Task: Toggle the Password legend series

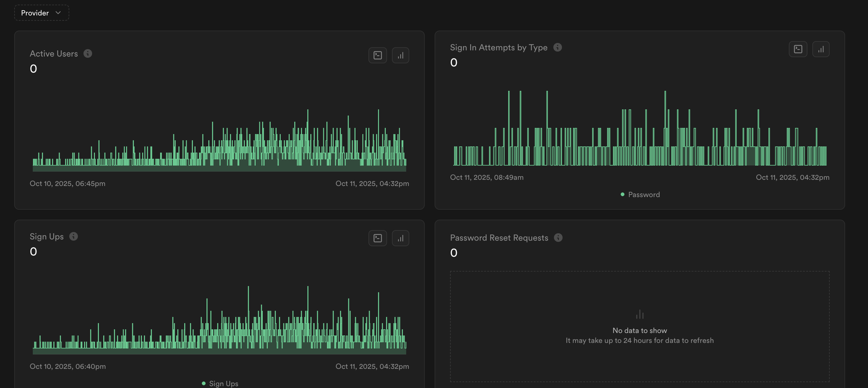Action: [x=644, y=195]
